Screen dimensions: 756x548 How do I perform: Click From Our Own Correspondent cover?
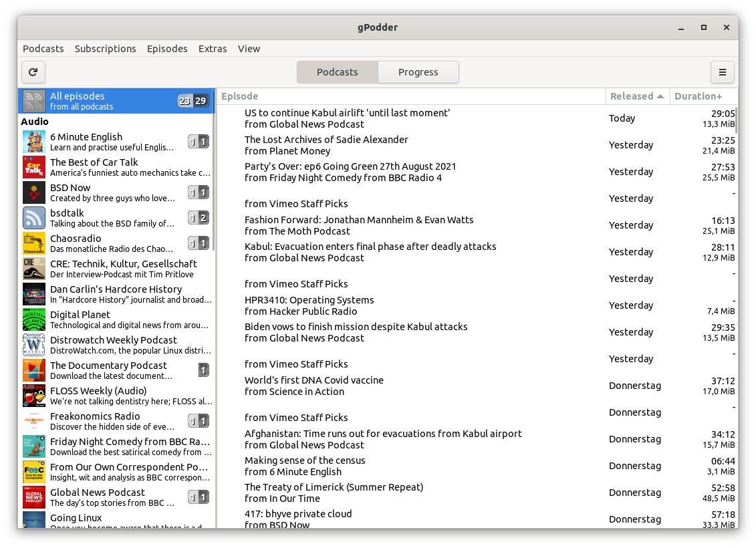34,472
